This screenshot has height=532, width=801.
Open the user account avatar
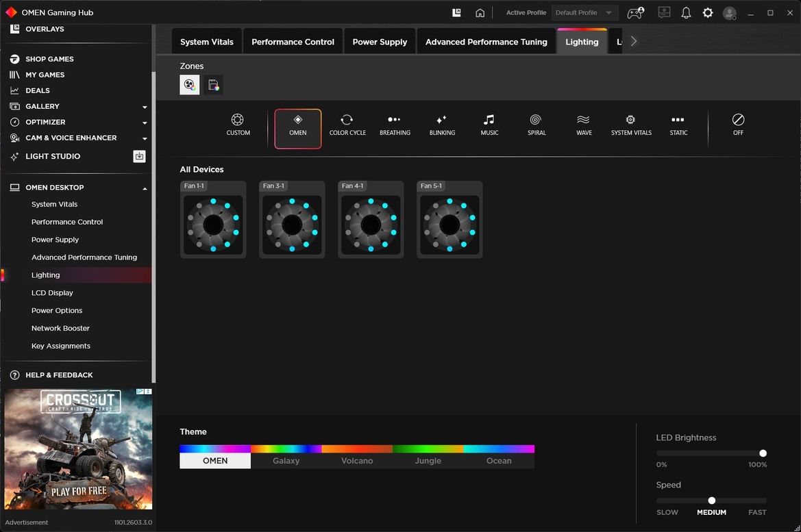(730, 13)
